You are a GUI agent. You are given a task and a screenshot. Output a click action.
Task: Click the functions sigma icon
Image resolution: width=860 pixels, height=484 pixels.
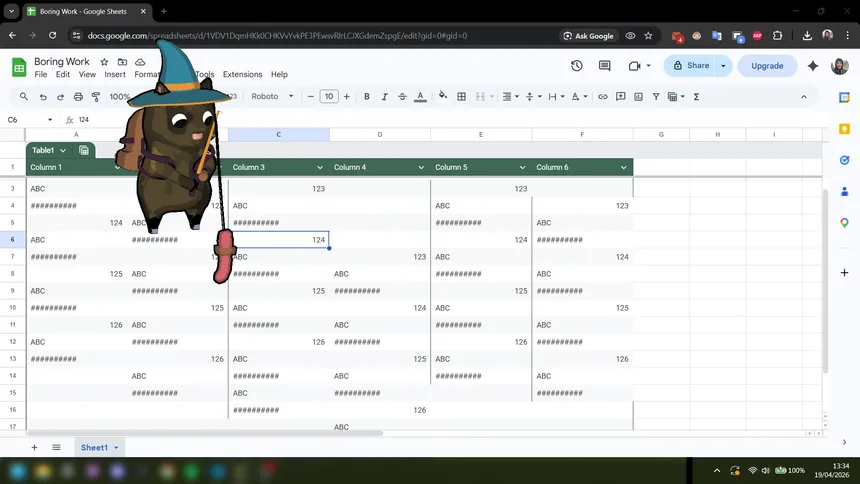click(x=696, y=97)
